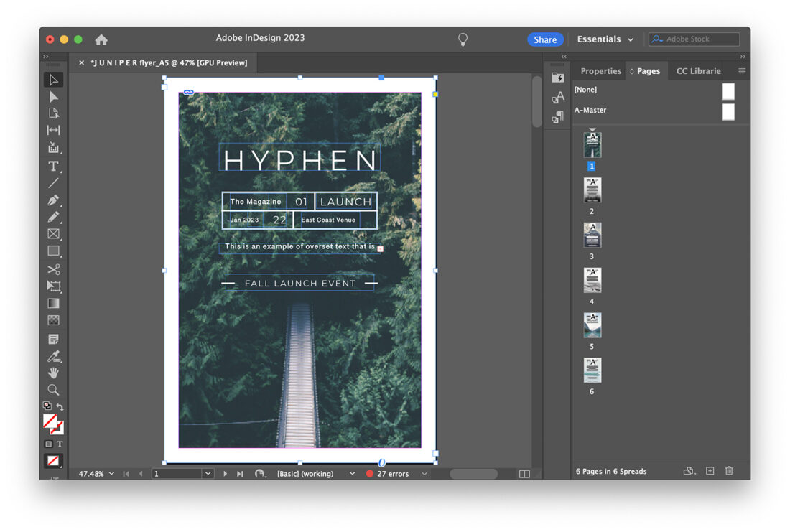Select the Type tool

click(x=54, y=167)
